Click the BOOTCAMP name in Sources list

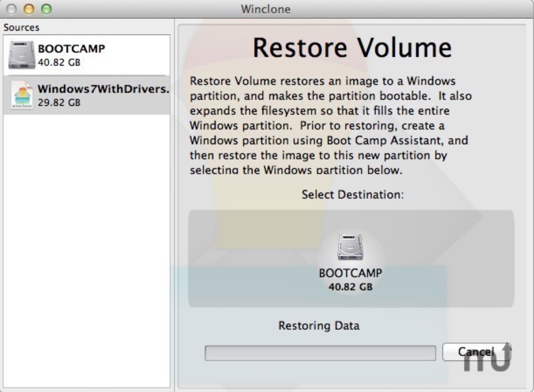click(x=72, y=49)
